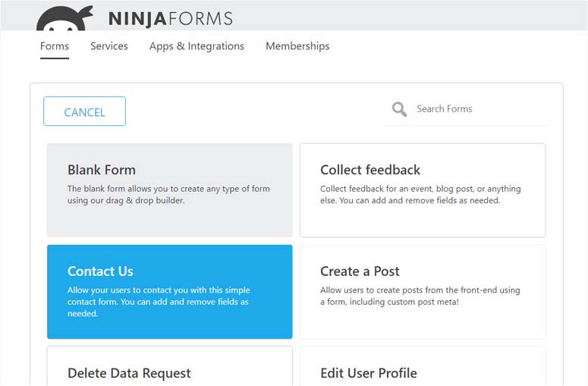Select the Collect feedback template
This screenshot has width=588, height=386.
click(x=423, y=190)
